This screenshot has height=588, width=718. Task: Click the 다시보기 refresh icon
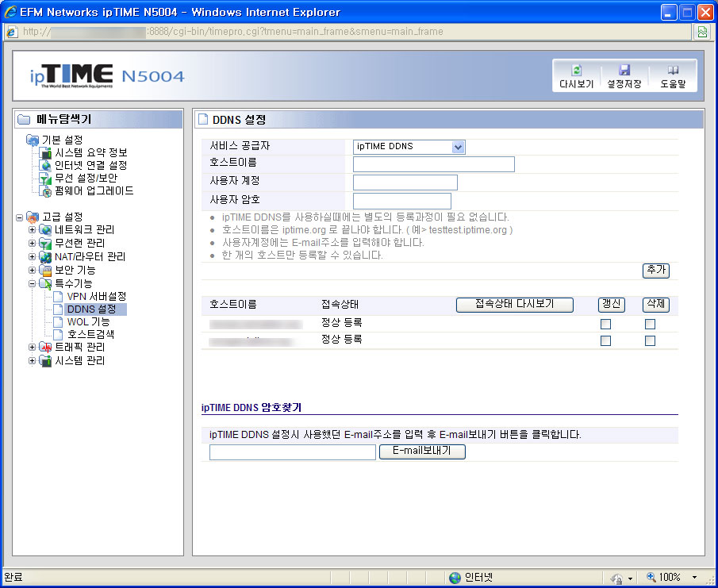pyautogui.click(x=577, y=70)
